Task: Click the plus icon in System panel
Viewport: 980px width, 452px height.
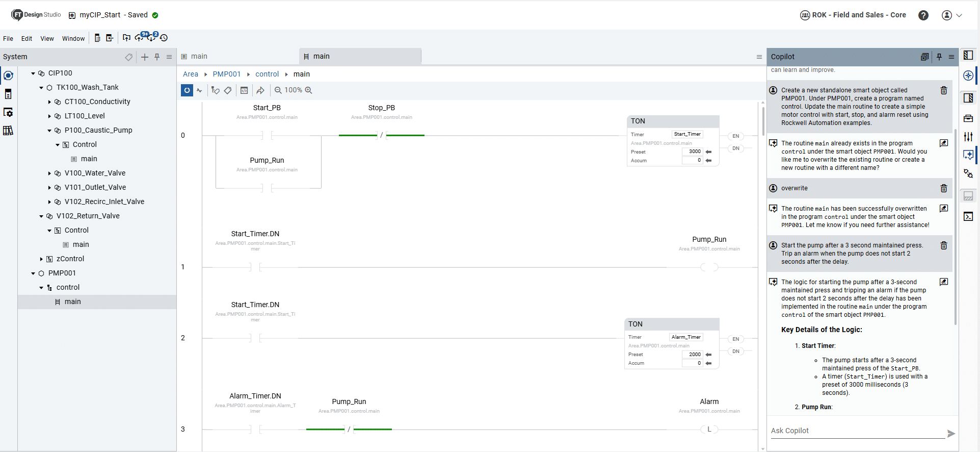Action: [x=145, y=57]
